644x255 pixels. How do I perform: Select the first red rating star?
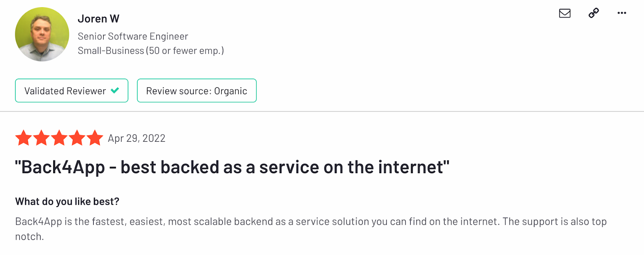23,138
